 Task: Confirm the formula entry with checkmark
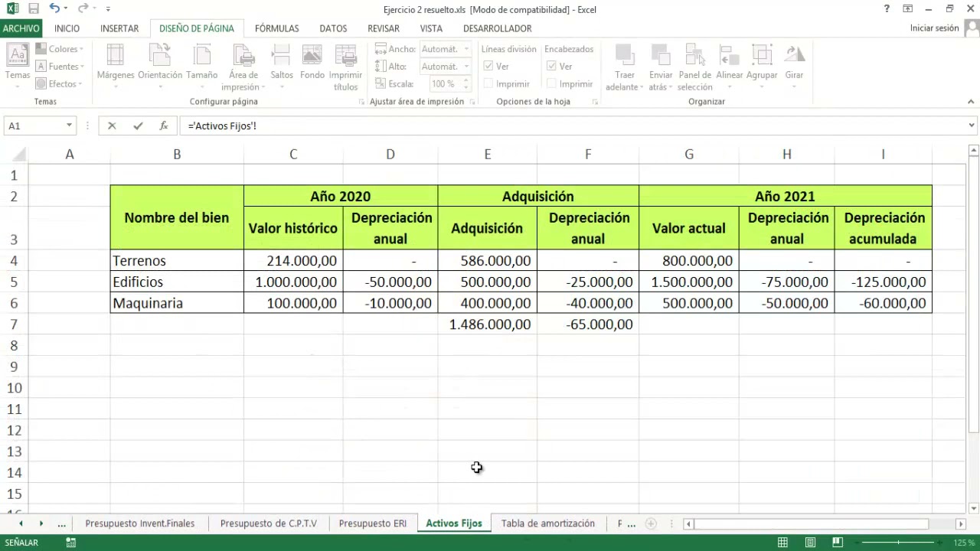click(x=138, y=126)
